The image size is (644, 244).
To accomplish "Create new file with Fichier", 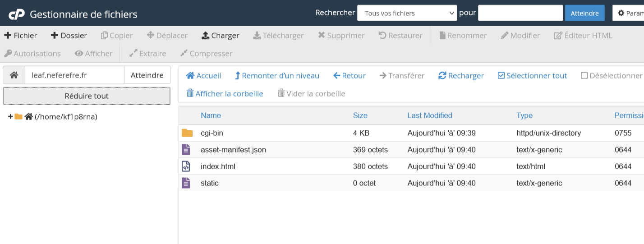I will pyautogui.click(x=21, y=36).
